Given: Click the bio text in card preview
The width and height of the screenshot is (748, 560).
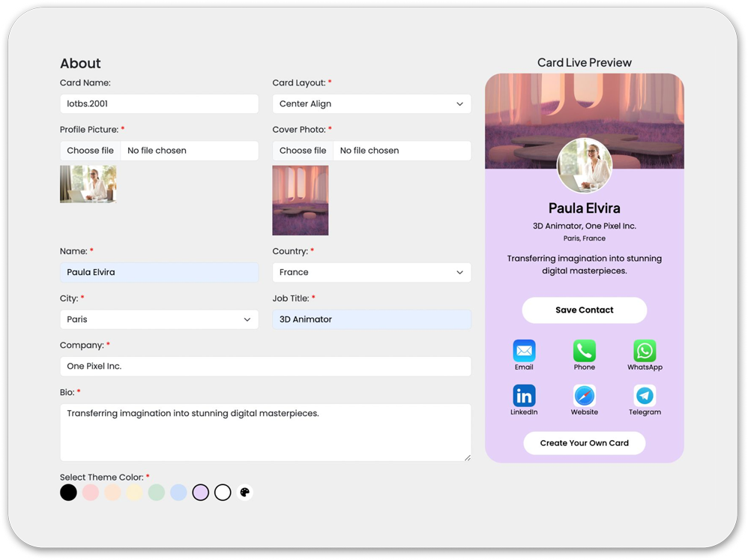Looking at the screenshot, I should pyautogui.click(x=585, y=265).
